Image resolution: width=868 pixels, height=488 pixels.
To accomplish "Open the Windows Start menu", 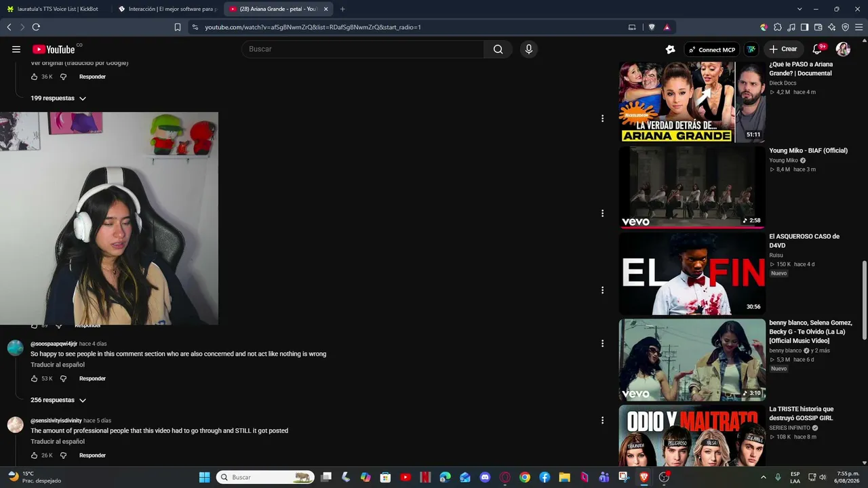I will click(204, 477).
